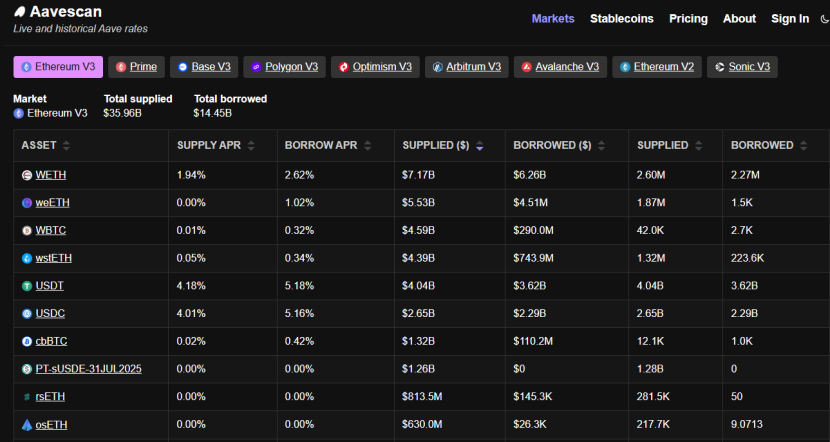
Task: Click the osETH token icon
Action: [x=27, y=425]
